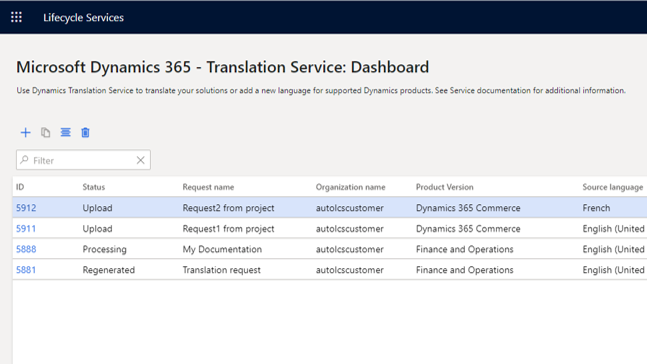This screenshot has height=364, width=647.
Task: Click the request details list icon
Action: (66, 132)
